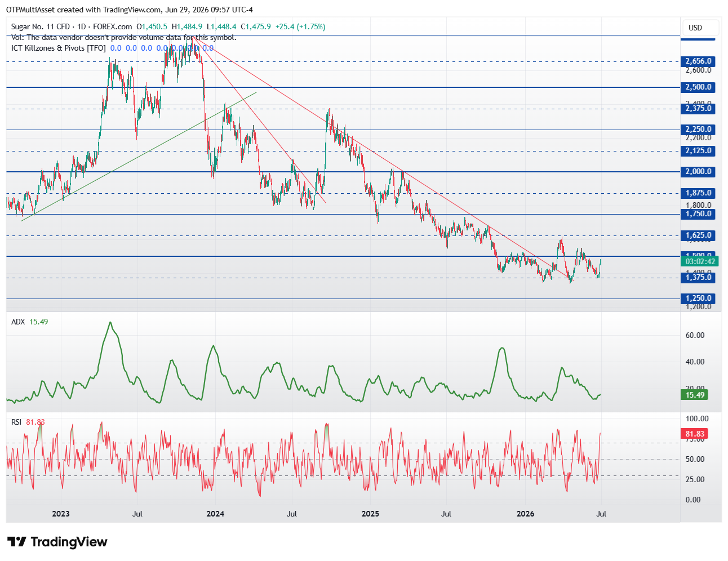Click the 1,750.0 price level label
The height and width of the screenshot is (561, 728).
tap(698, 214)
